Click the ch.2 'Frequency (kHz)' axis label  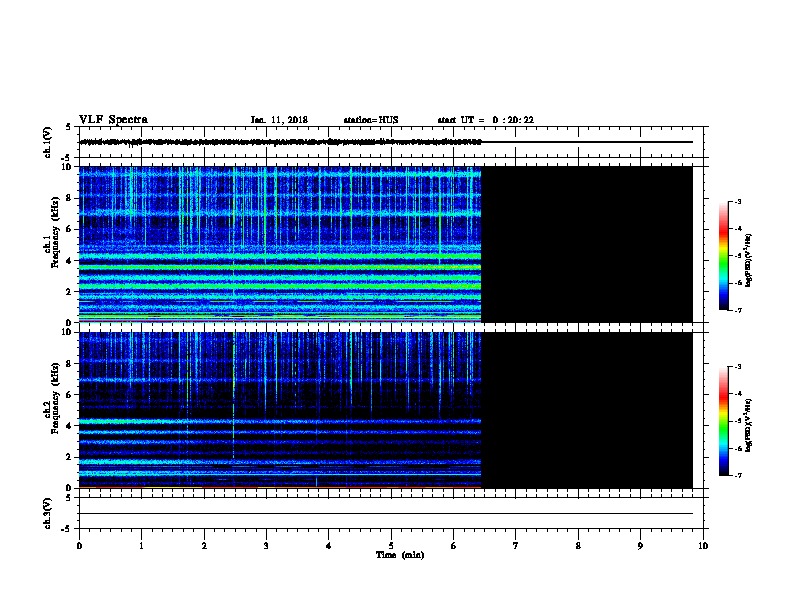point(55,398)
